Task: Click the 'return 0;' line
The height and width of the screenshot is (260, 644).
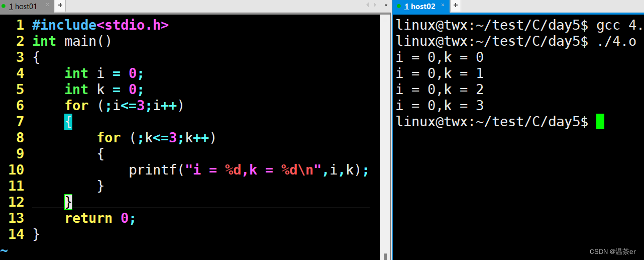Action: (x=100, y=218)
